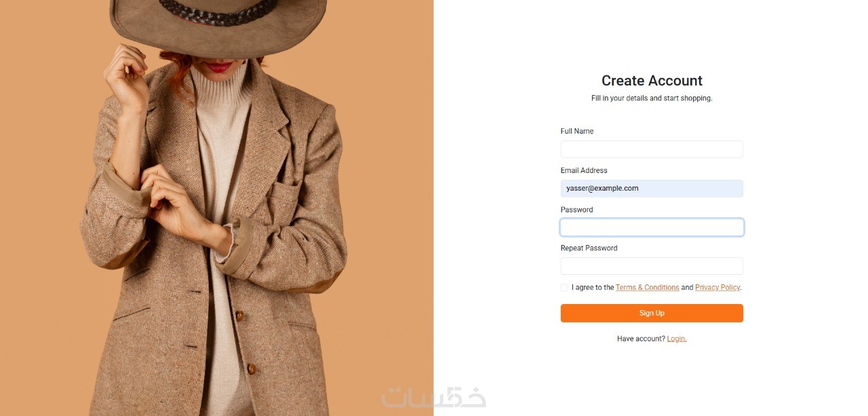
Task: Tick the agree to terms checkbox
Action: click(564, 288)
